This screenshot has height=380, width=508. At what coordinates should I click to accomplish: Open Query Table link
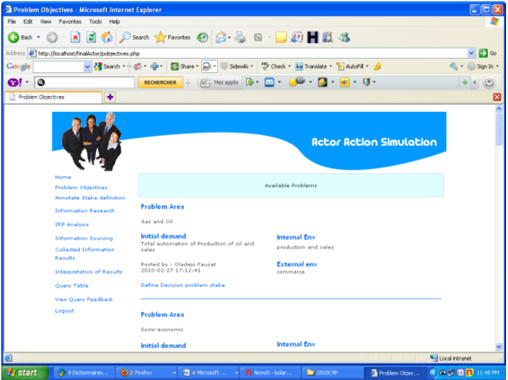[x=72, y=286]
